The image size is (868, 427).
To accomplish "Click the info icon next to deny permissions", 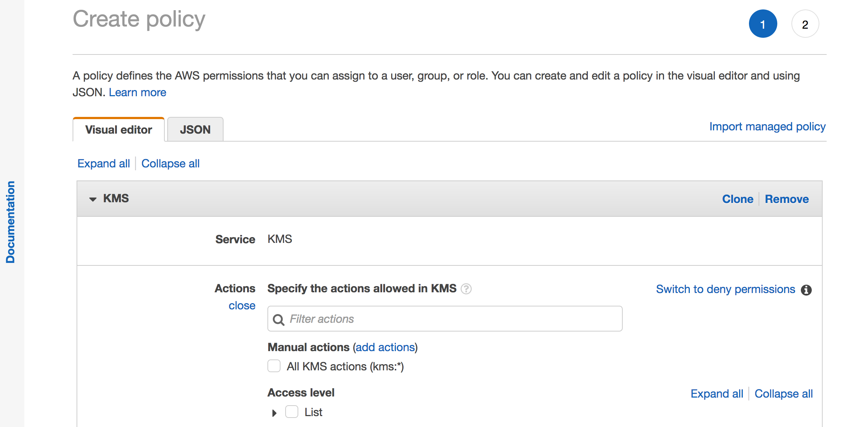I will point(806,290).
